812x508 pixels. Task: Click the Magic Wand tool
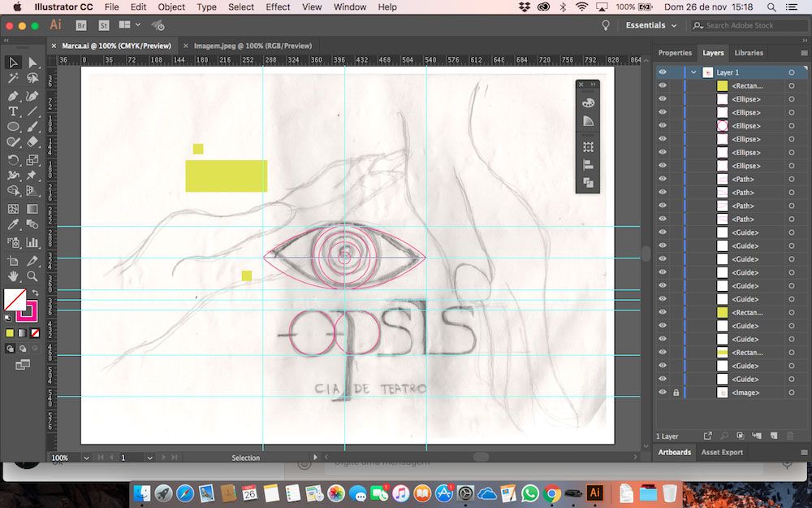(13, 79)
